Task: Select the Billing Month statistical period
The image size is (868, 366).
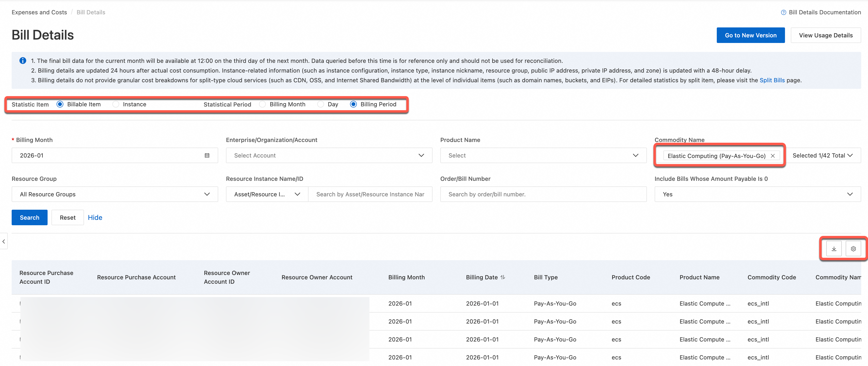Action: tap(262, 104)
